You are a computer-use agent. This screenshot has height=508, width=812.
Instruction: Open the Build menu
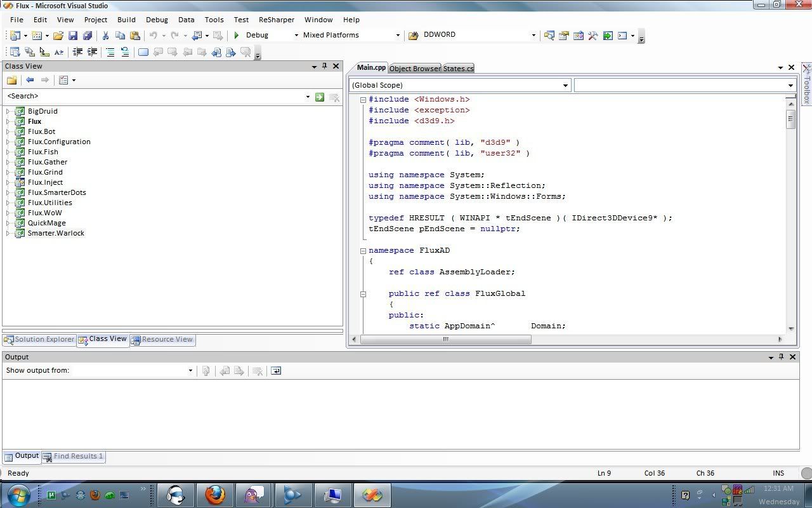coord(126,20)
